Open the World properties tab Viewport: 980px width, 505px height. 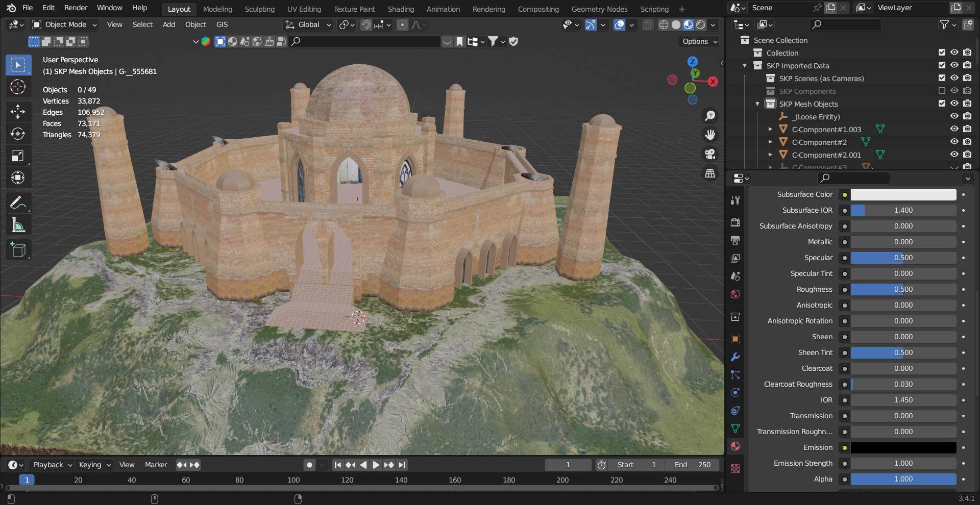pyautogui.click(x=735, y=294)
